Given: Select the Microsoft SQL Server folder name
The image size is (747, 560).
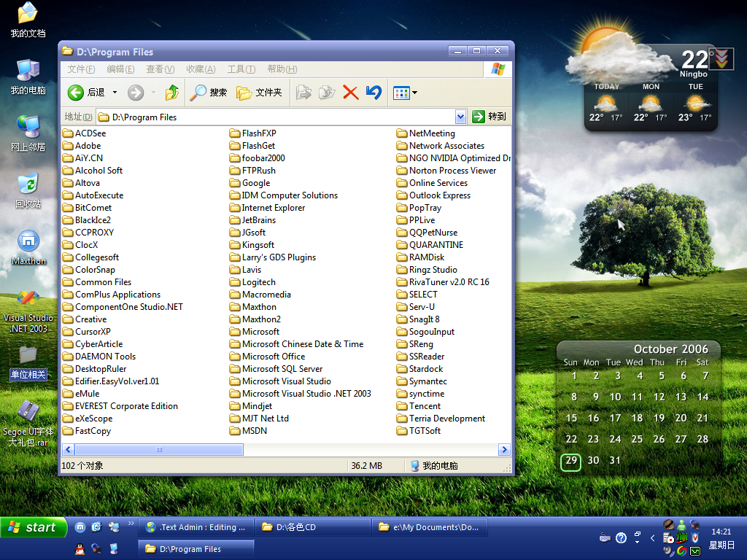Looking at the screenshot, I should click(x=282, y=368).
